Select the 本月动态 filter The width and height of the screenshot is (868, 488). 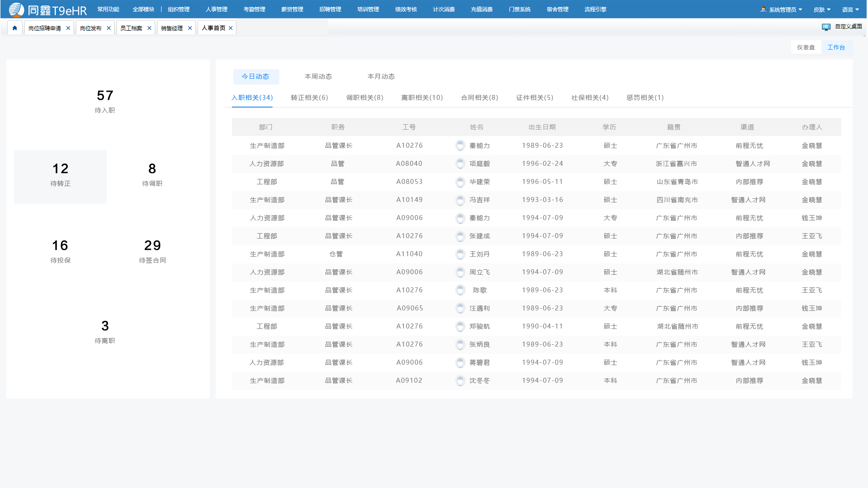point(381,76)
